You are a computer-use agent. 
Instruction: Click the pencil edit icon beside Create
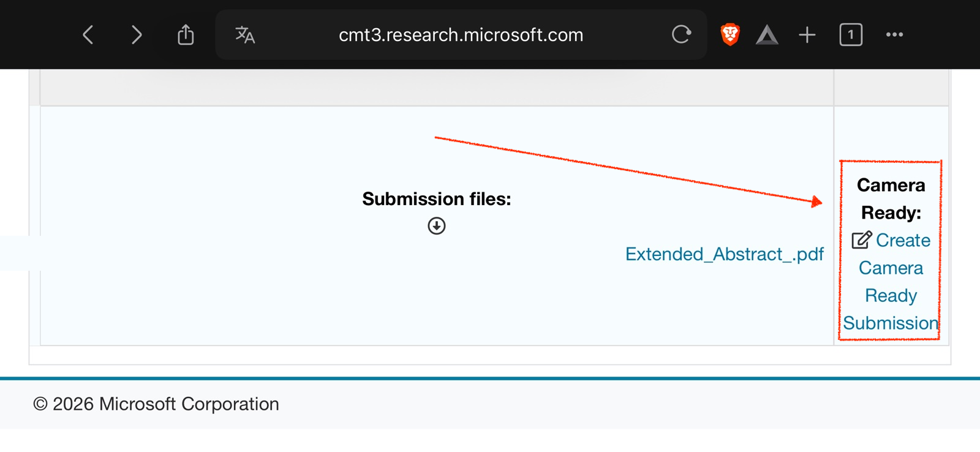coord(861,240)
